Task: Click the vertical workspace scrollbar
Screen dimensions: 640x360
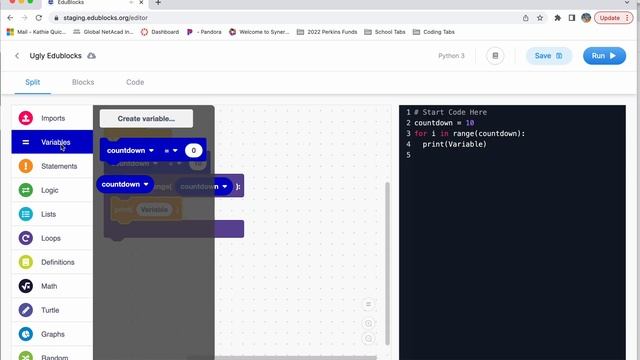Action: [387, 264]
